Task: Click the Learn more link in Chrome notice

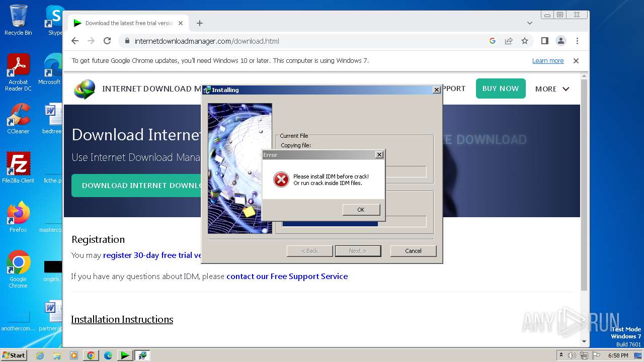Action: [x=548, y=61]
